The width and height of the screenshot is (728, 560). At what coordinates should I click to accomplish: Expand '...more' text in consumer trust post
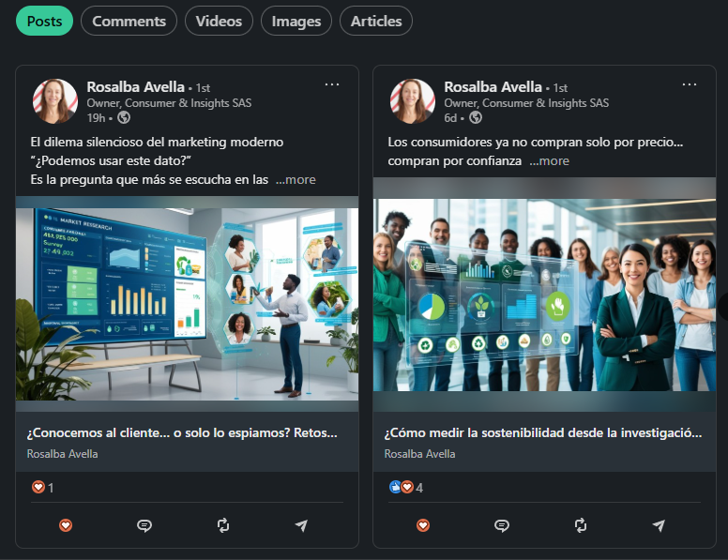549,160
